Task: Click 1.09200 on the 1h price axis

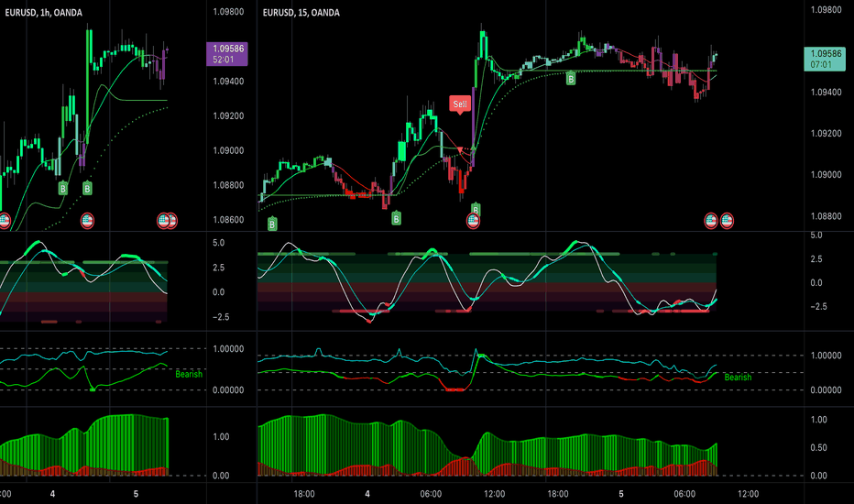Action: [x=228, y=115]
